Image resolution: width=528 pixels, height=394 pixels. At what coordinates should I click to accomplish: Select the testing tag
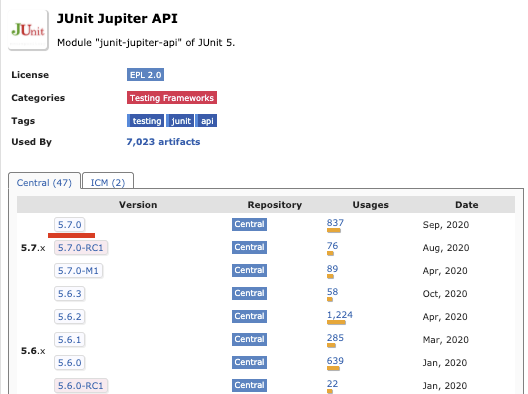point(145,121)
